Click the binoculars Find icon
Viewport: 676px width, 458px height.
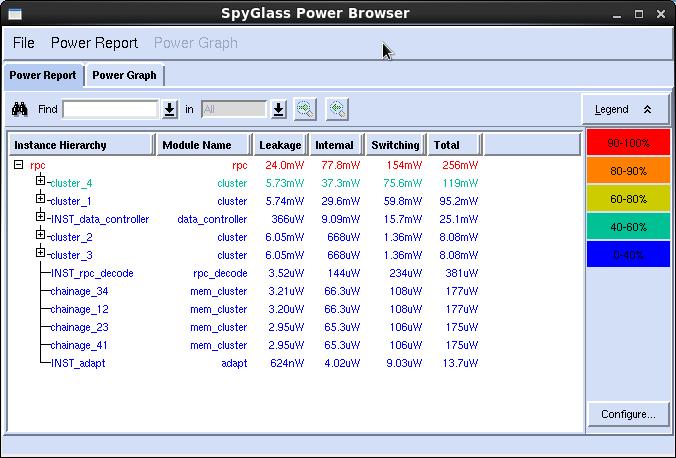click(19, 109)
